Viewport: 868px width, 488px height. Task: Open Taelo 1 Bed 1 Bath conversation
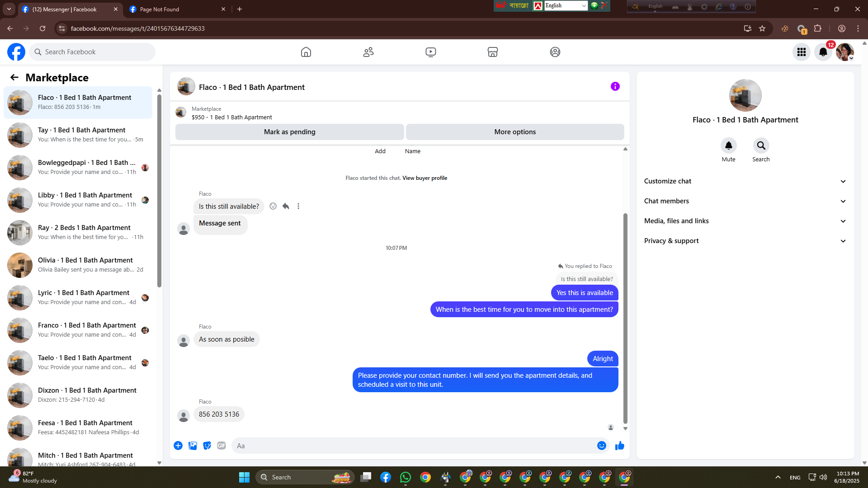click(78, 362)
